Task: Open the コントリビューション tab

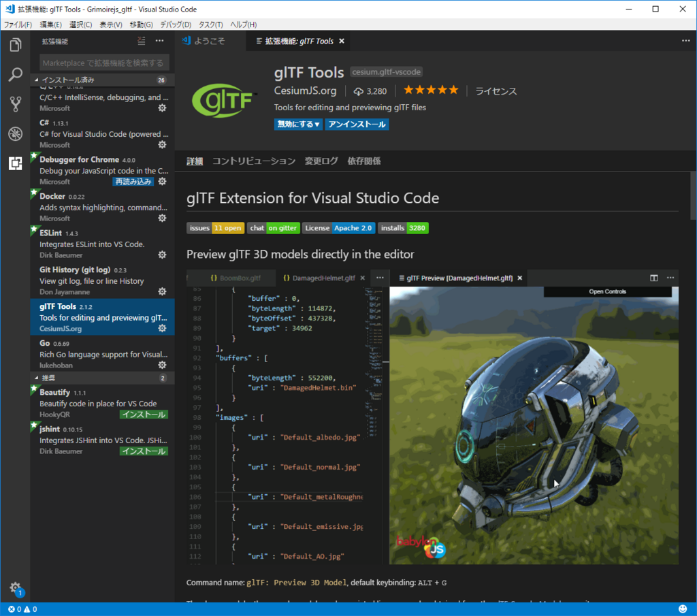Action: 254,161
